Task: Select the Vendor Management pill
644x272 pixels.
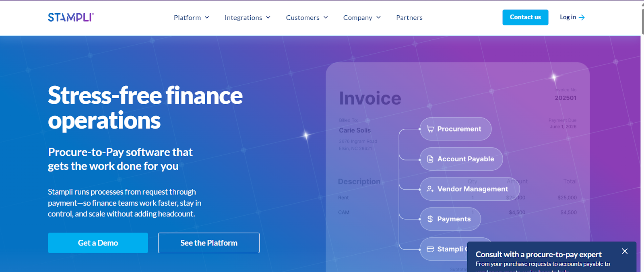Action: 470,189
